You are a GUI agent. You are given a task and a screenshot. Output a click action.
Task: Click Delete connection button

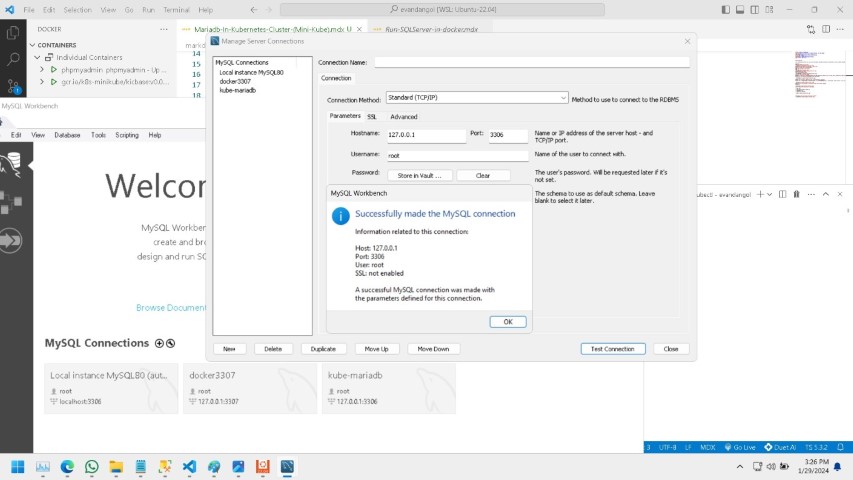pos(273,349)
